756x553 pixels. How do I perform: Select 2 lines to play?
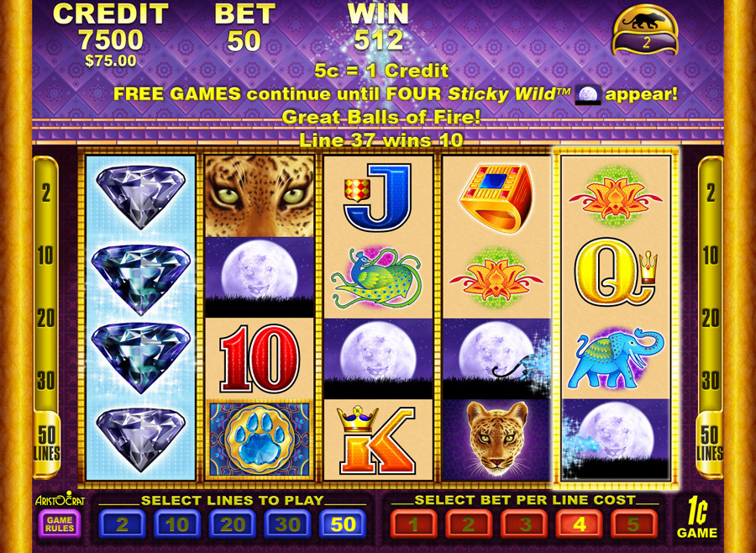point(122,524)
